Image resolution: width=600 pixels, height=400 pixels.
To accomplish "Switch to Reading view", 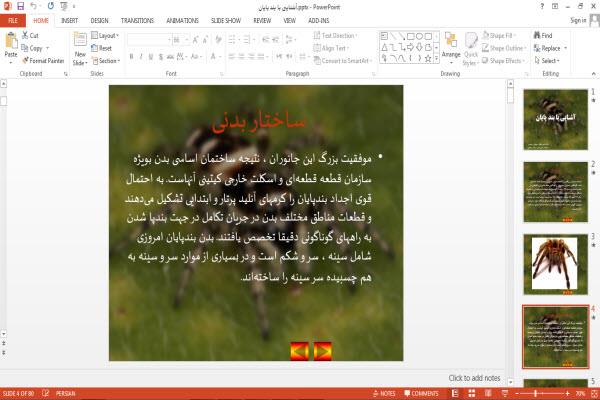I will click(488, 393).
